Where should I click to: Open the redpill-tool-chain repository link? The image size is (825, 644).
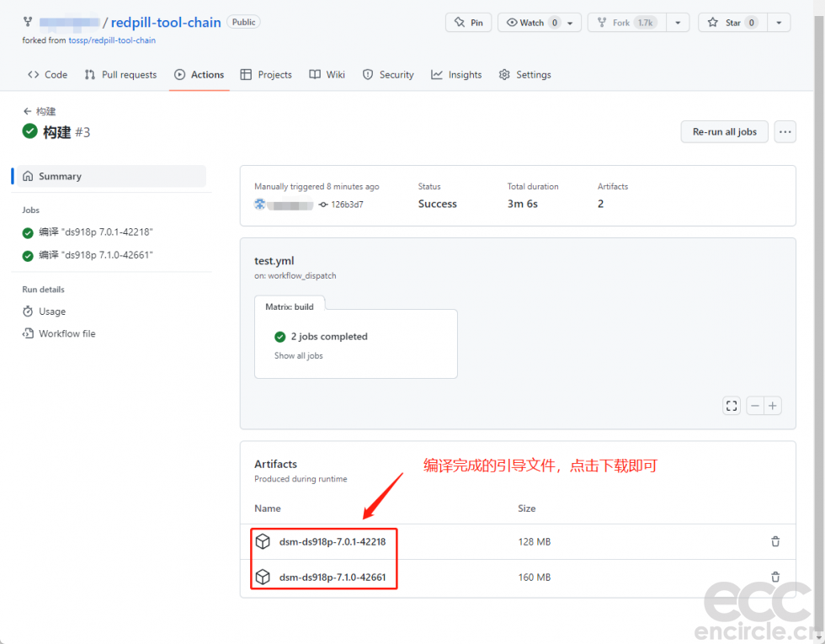[166, 22]
